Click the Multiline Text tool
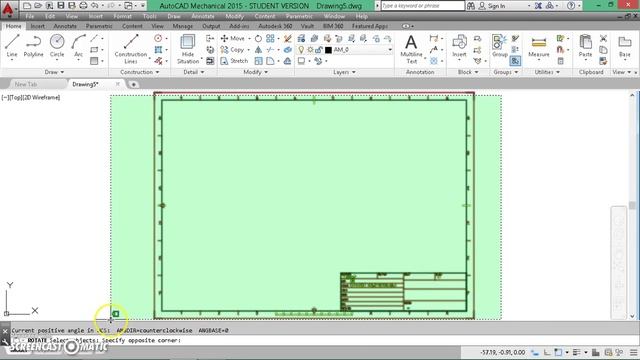The width and height of the screenshot is (640, 360). 411,49
